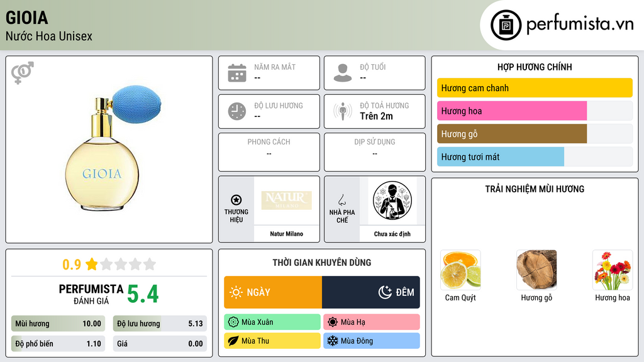
Task: Click the Mùi hương 10.00 score bar
Action: [58, 324]
